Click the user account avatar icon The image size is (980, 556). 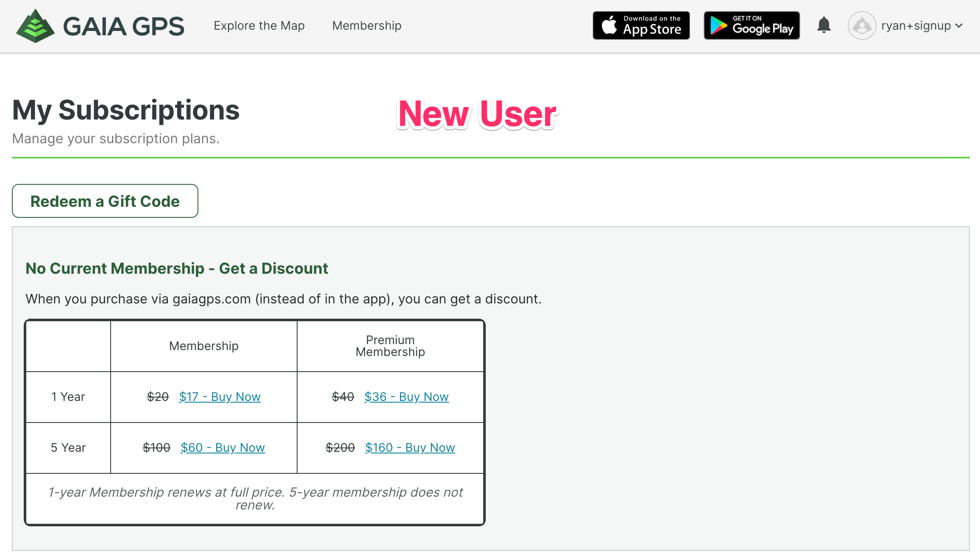862,25
